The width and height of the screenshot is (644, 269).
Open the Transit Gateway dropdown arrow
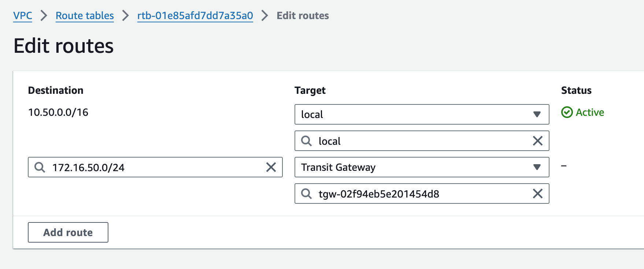coord(537,167)
